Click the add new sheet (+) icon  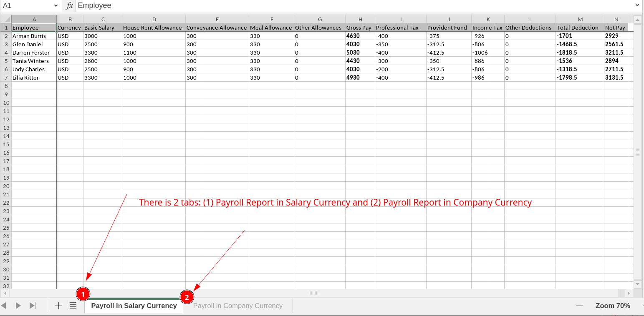point(58,306)
